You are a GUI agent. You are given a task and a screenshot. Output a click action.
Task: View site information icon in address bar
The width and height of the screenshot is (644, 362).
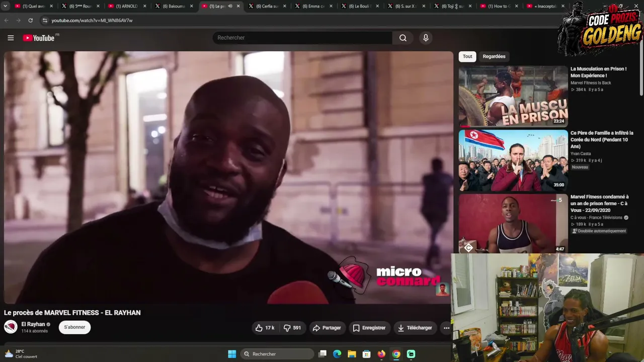tap(45, 20)
